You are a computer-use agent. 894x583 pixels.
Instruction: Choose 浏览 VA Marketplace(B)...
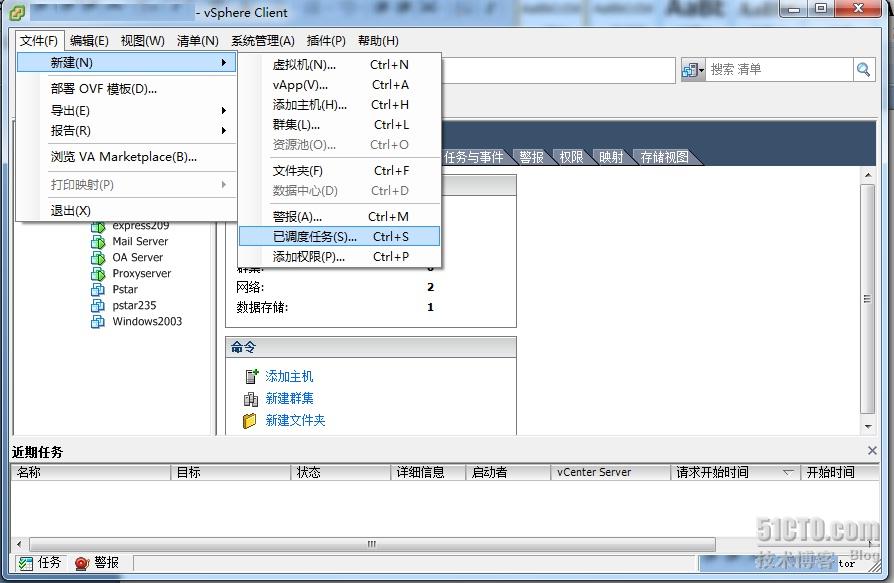tap(127, 157)
